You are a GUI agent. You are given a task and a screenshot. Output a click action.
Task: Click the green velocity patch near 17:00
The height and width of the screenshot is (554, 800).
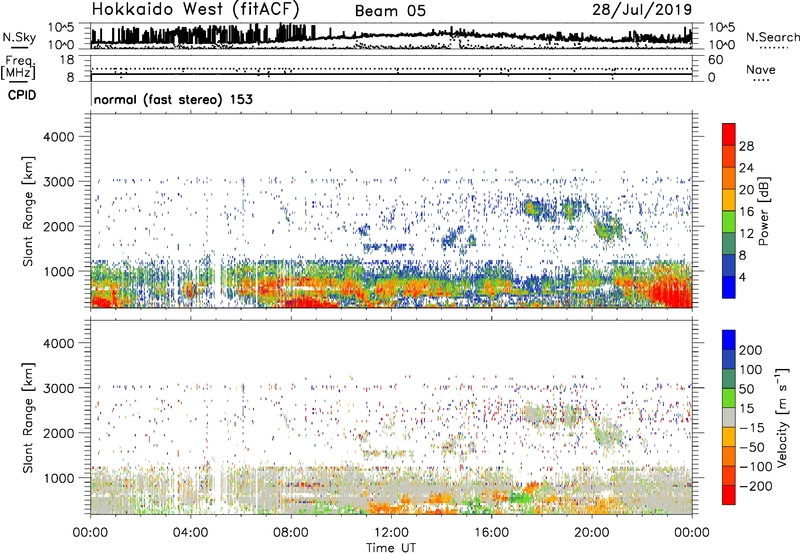coord(520,497)
